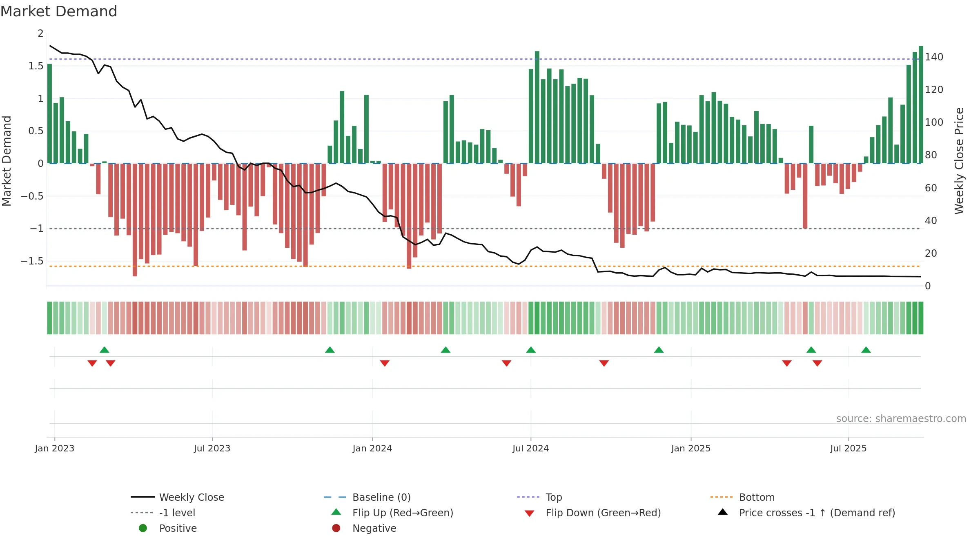
Task: Click the red Flip Down triangle legend icon
Action: (529, 513)
